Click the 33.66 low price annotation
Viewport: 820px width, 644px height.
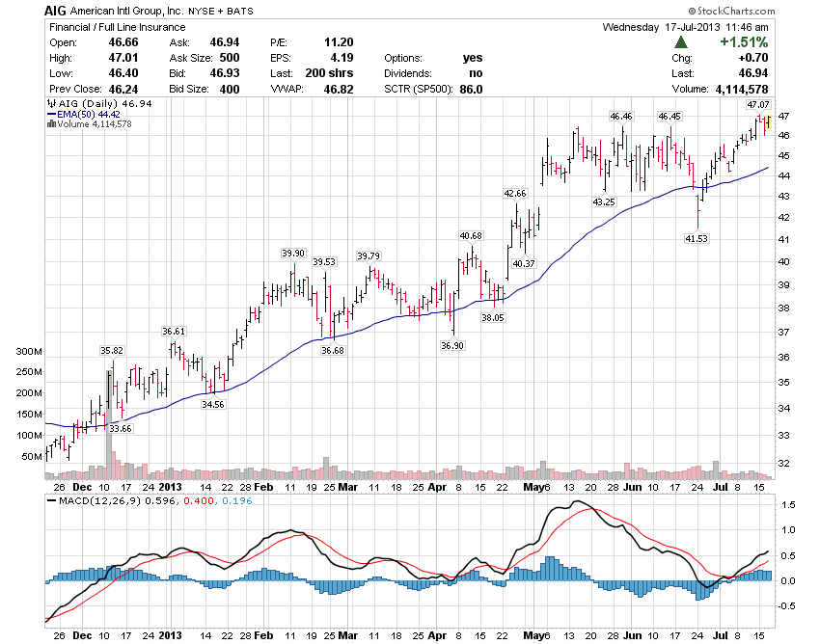point(121,429)
